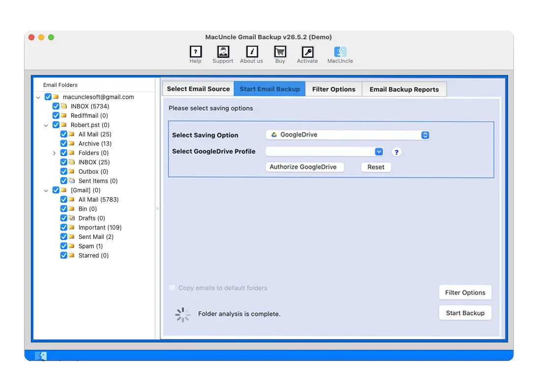This screenshot has height=392, width=538.
Task: Uncheck the Archive (13) checkbox
Action: [64, 143]
